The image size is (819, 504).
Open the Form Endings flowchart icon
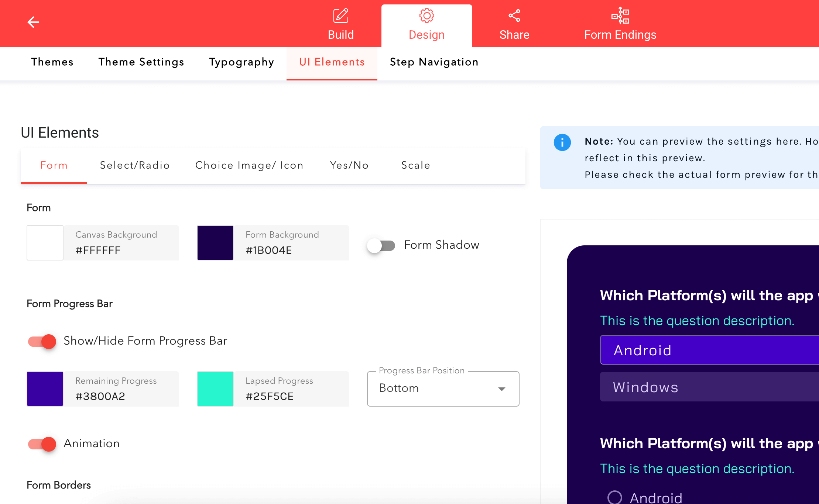click(620, 16)
